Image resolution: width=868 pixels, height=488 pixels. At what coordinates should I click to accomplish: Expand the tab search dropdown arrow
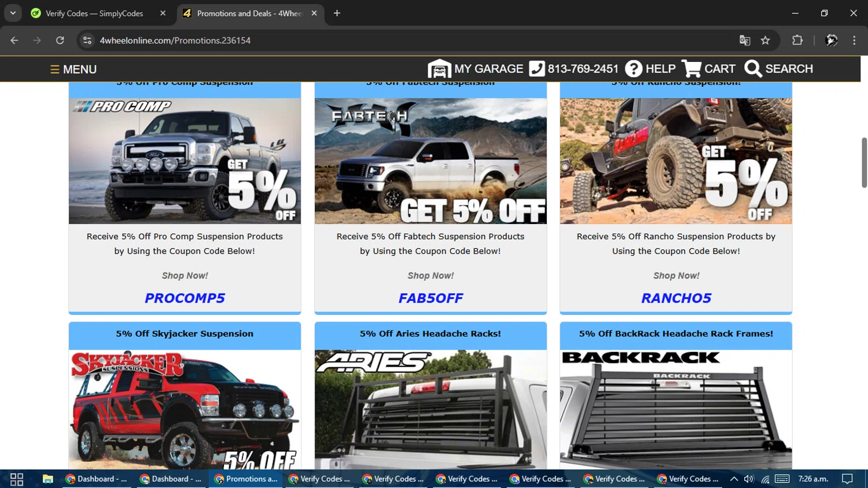[13, 13]
